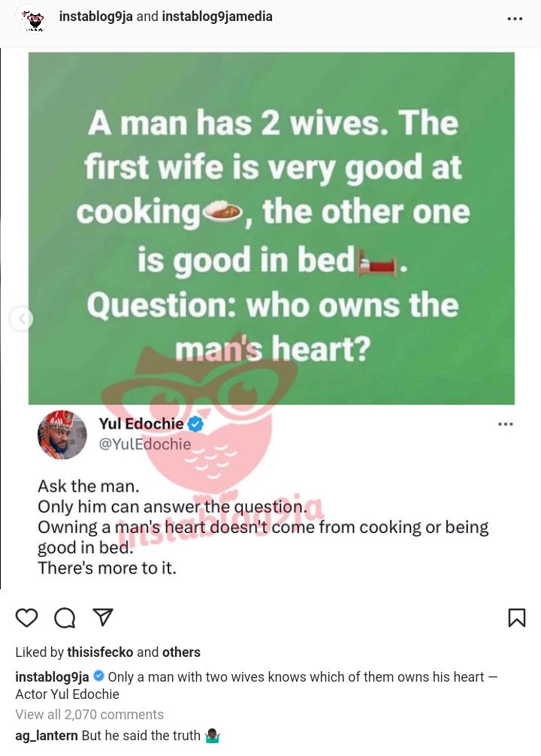Select Yul Edochie's tweet profile picture
This screenshot has width=541, height=756.
62,435
